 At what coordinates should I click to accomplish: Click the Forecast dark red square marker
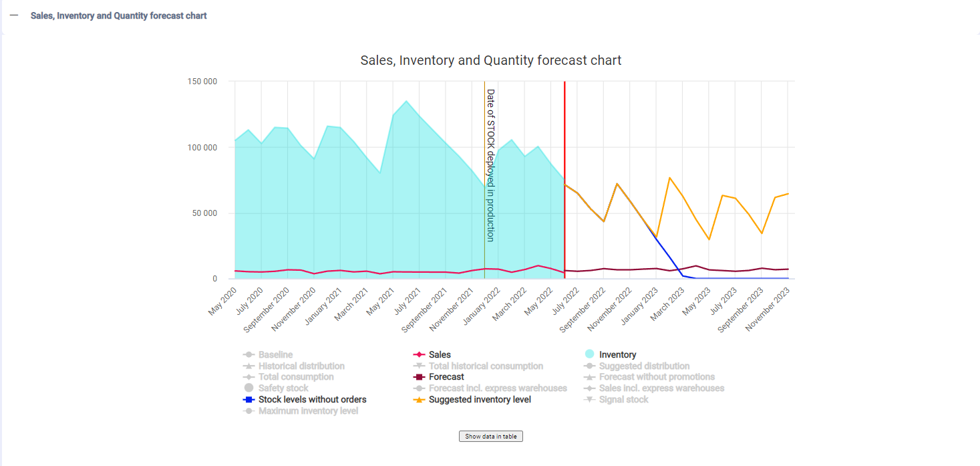pos(419,377)
